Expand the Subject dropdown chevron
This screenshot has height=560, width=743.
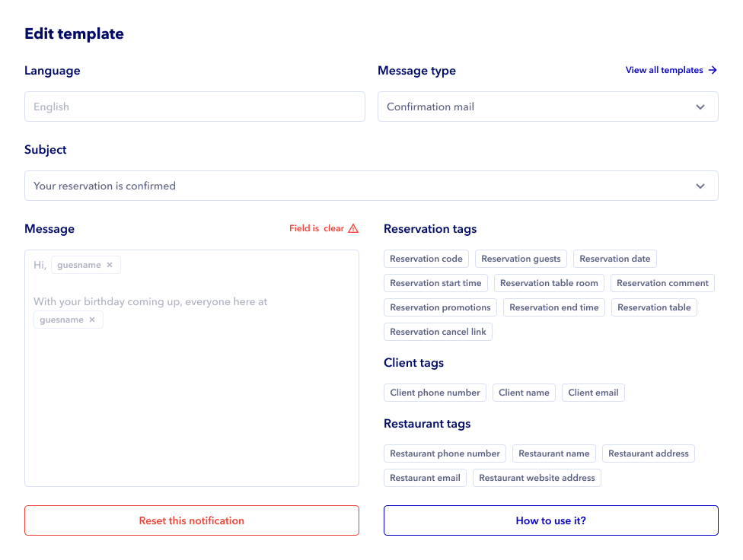(700, 186)
